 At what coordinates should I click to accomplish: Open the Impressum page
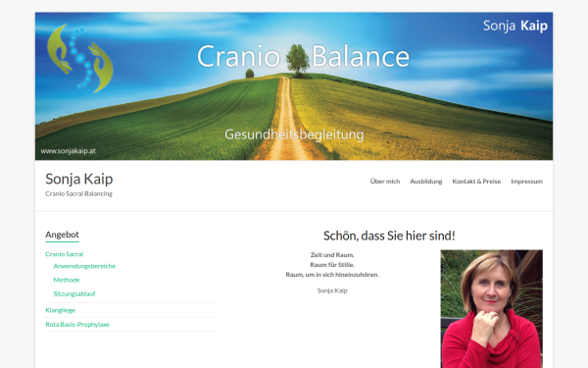click(526, 182)
